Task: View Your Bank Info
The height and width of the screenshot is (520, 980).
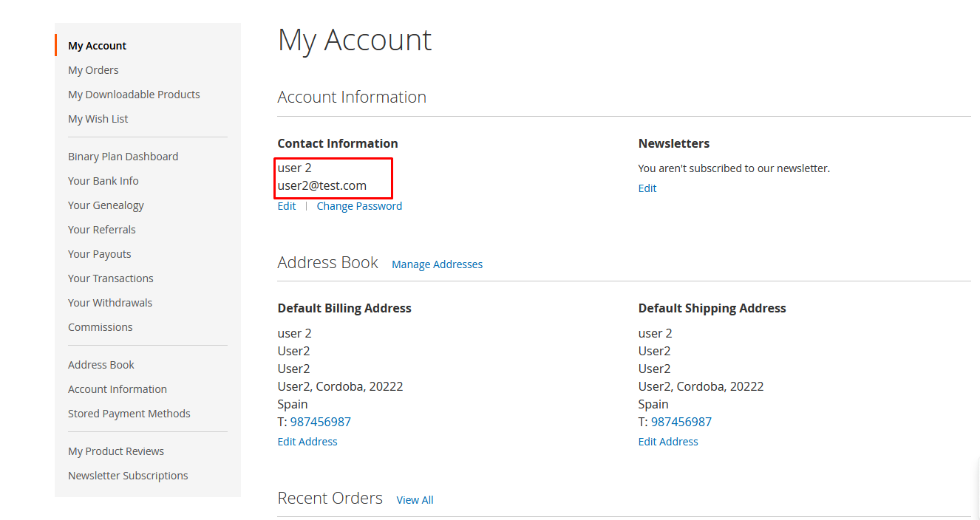Action: point(103,181)
